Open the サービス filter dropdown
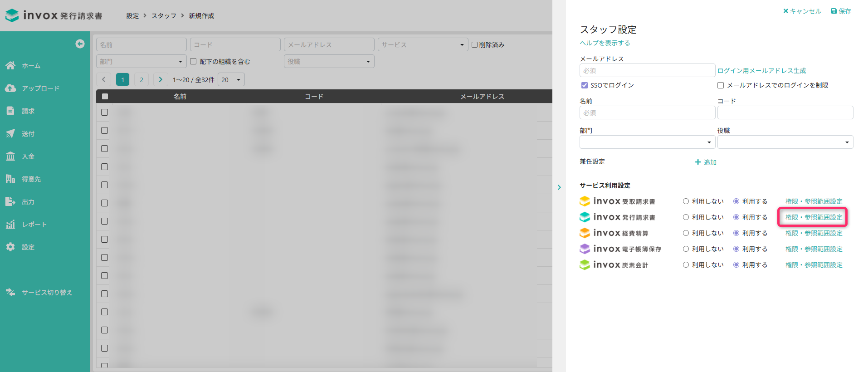The width and height of the screenshot is (868, 372). (x=423, y=44)
